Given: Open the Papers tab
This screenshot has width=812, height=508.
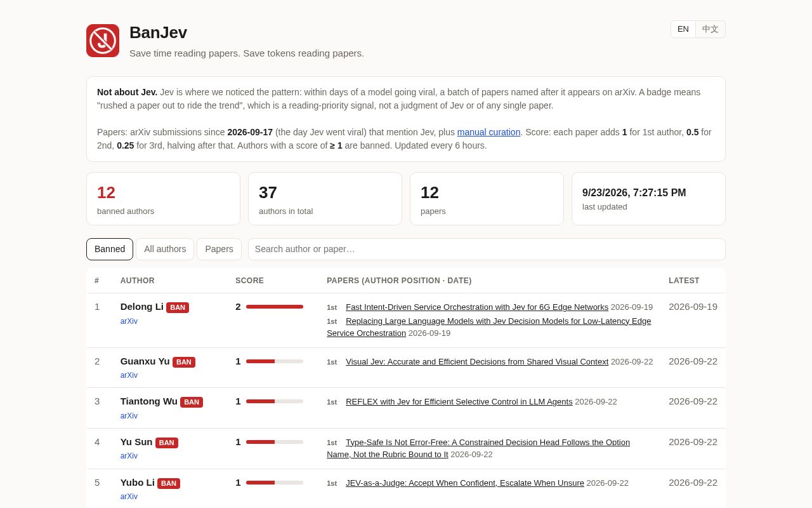Looking at the screenshot, I should click(219, 249).
